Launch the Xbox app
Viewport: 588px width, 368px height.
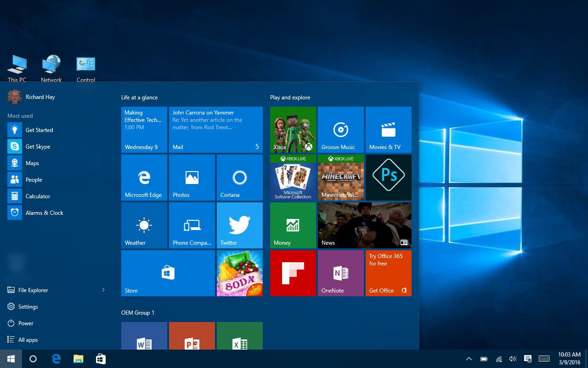tap(293, 129)
